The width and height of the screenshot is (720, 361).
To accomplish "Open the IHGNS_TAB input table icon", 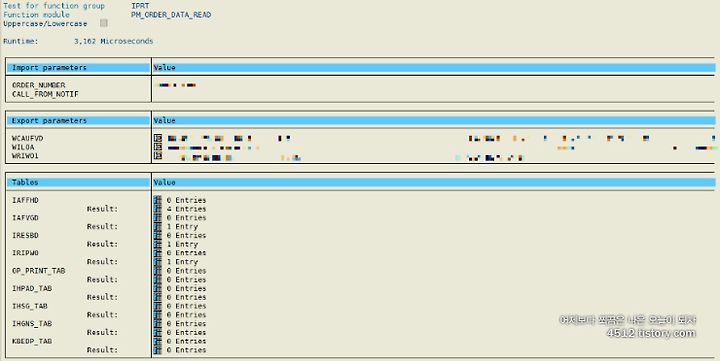I will click(158, 323).
